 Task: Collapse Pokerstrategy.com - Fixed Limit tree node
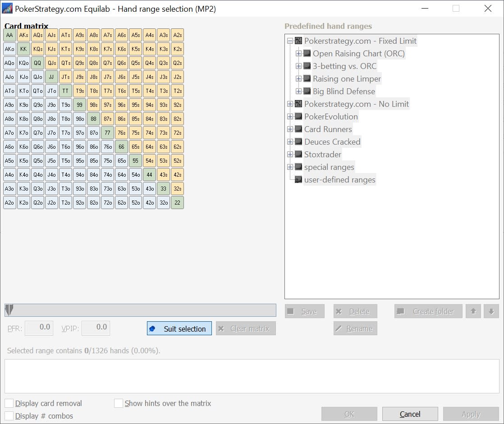tap(290, 41)
